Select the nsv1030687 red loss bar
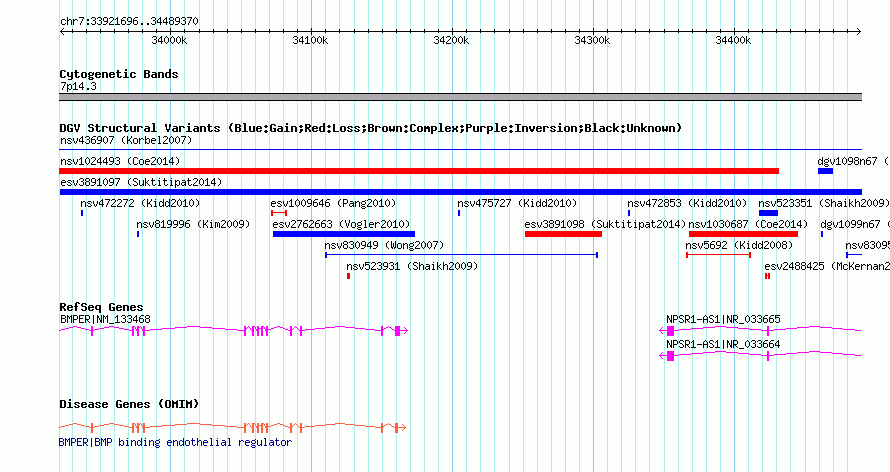This screenshot has height=472, width=890. 744,234
